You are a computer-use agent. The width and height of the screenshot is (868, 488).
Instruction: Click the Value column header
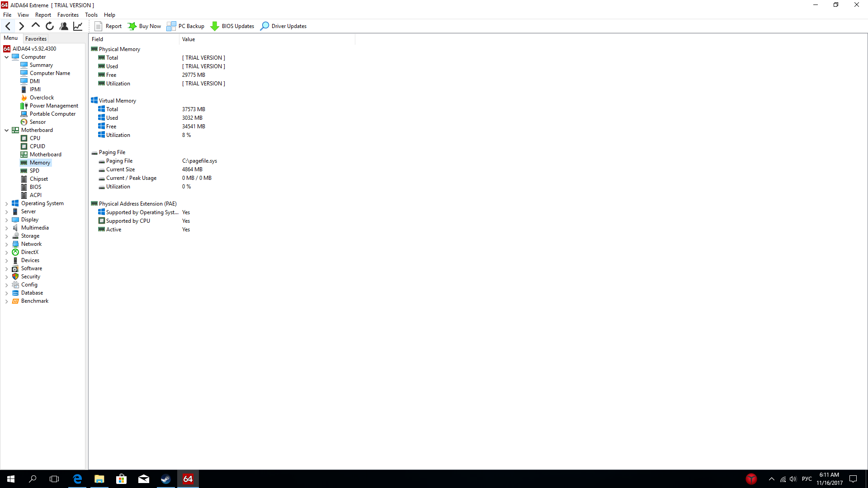(267, 39)
